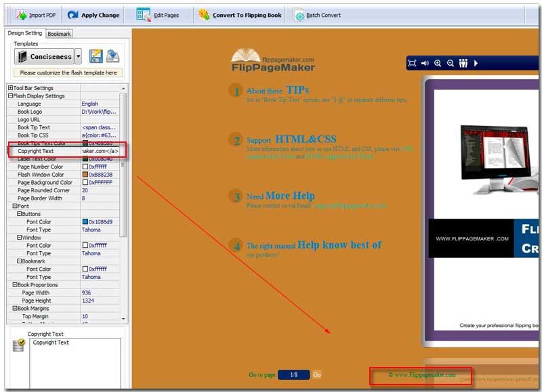The width and height of the screenshot is (542, 392).
Task: Expand Tool Bar Settings node
Action: [x=10, y=88]
